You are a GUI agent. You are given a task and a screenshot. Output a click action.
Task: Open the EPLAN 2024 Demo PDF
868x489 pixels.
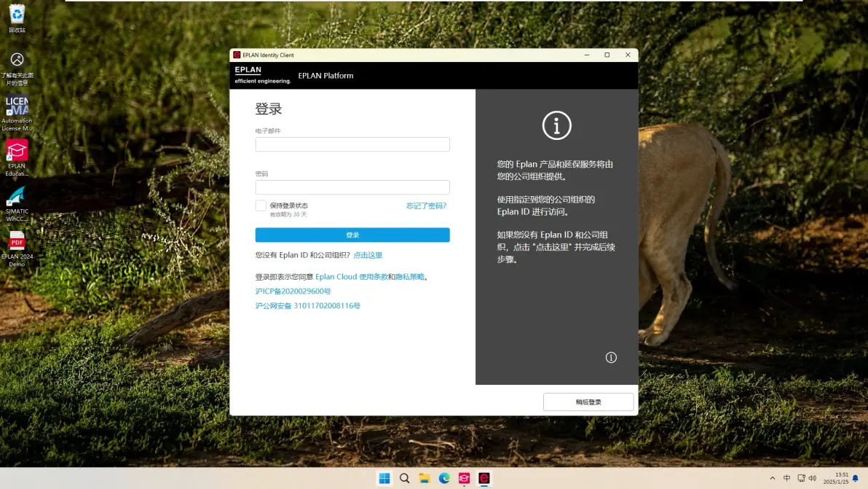tap(17, 249)
